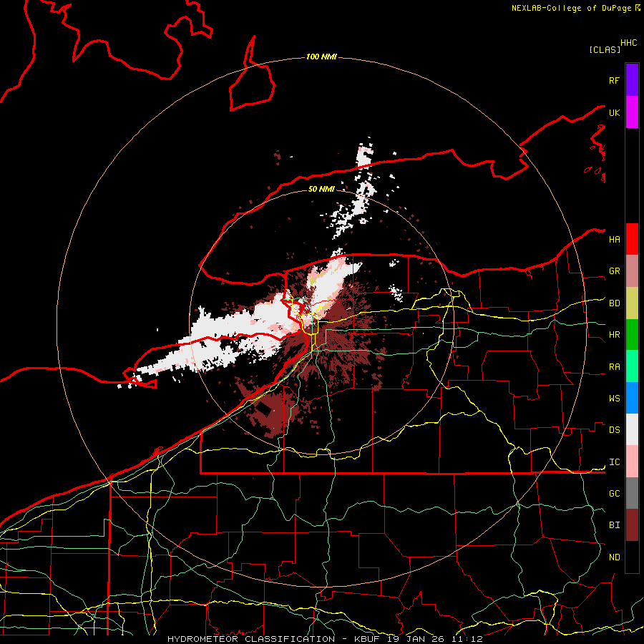
Task: Select the DS white legend swatch
Action: tap(632, 429)
